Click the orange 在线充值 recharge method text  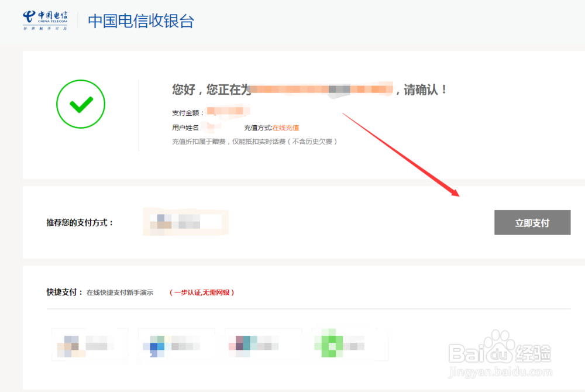pyautogui.click(x=285, y=128)
